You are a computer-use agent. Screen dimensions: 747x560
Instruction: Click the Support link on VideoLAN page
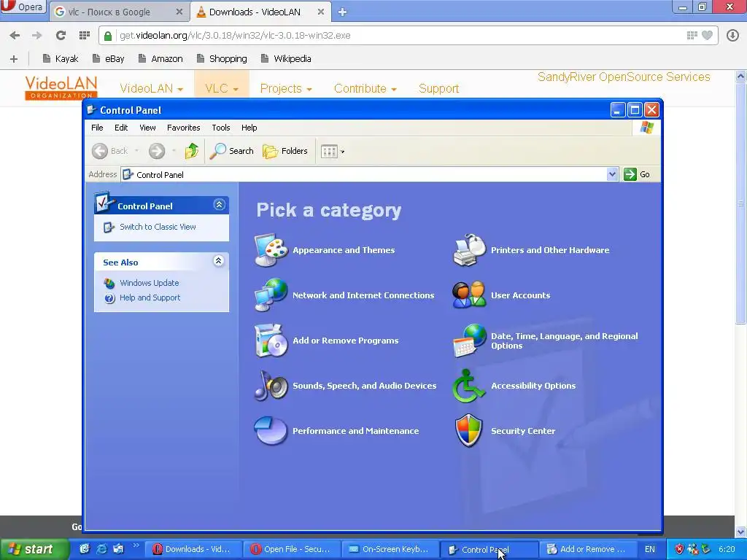click(438, 88)
